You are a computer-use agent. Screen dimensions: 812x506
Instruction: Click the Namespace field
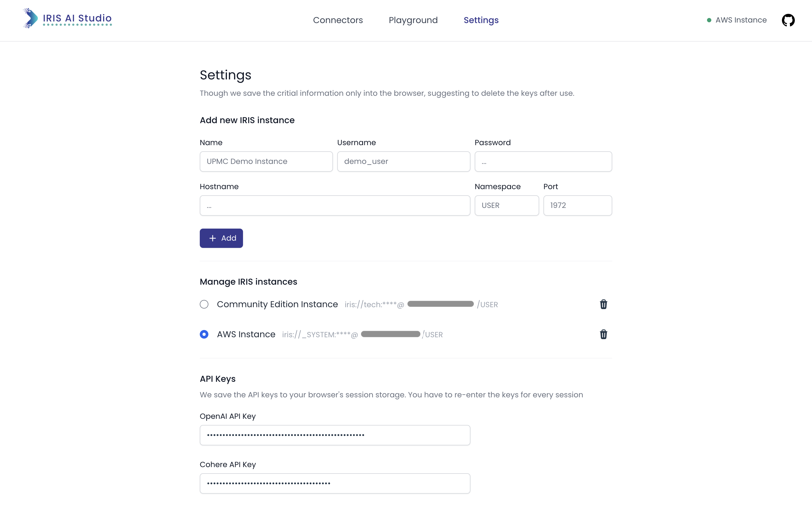(506, 206)
